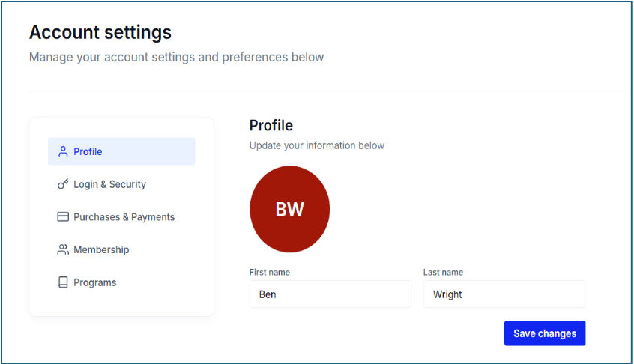This screenshot has height=364, width=634.
Task: Open the Profile sidebar tab
Action: tap(121, 151)
